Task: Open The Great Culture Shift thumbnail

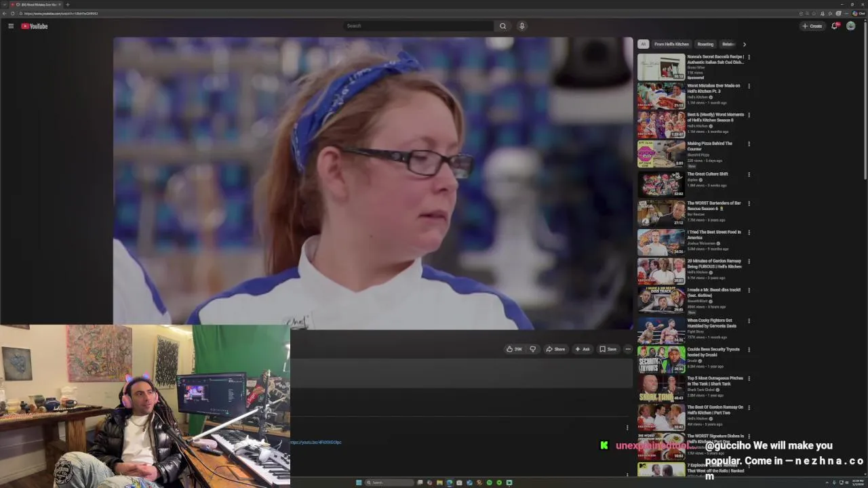Action: pyautogui.click(x=661, y=183)
